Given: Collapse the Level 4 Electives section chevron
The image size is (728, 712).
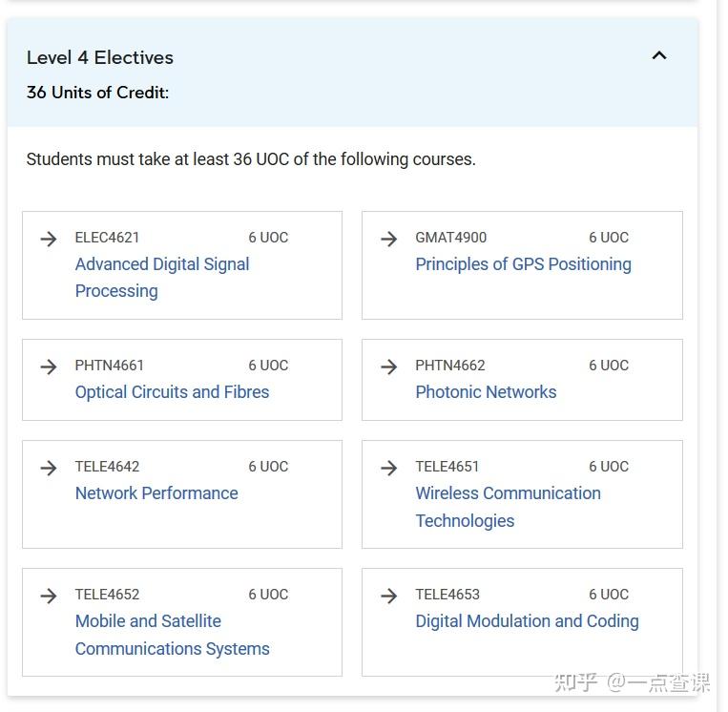Looking at the screenshot, I should 658,55.
